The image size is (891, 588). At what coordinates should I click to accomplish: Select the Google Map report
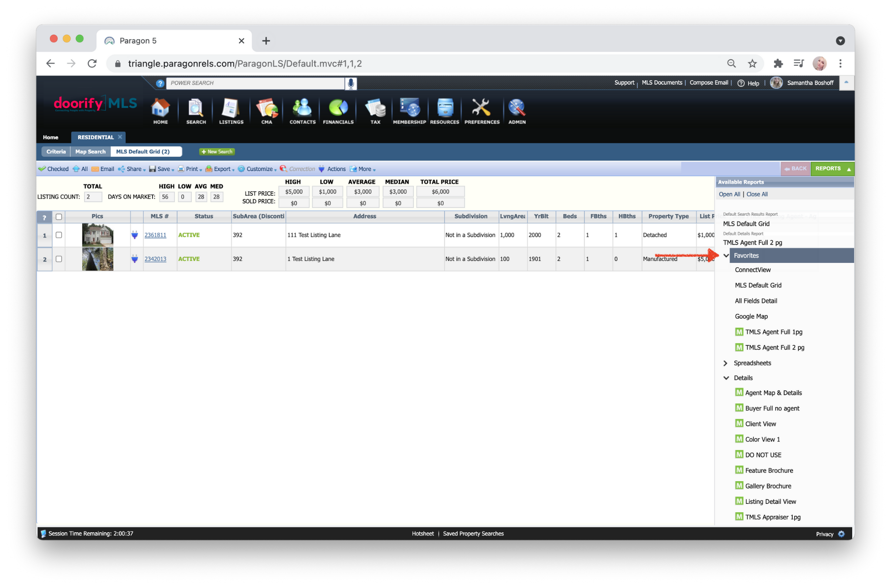tap(751, 316)
